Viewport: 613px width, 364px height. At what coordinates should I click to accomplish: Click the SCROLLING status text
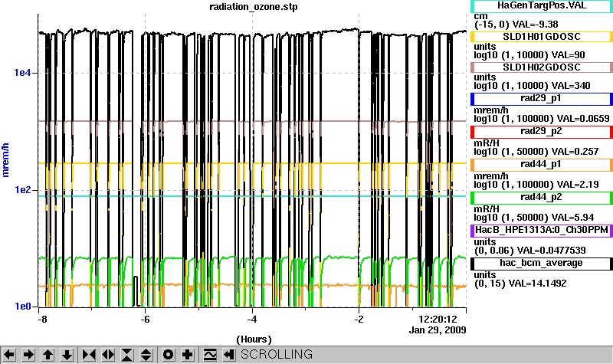(277, 355)
